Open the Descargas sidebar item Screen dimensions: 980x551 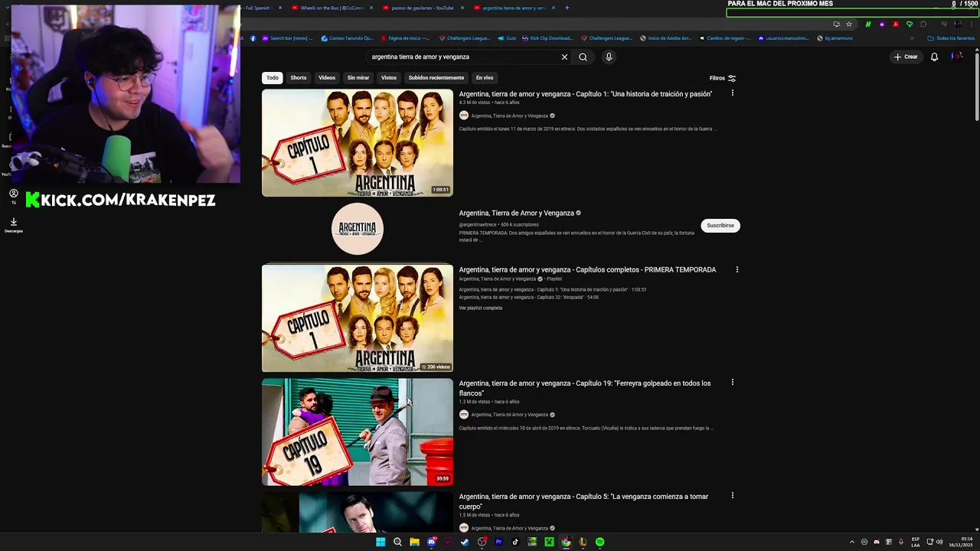[14, 225]
